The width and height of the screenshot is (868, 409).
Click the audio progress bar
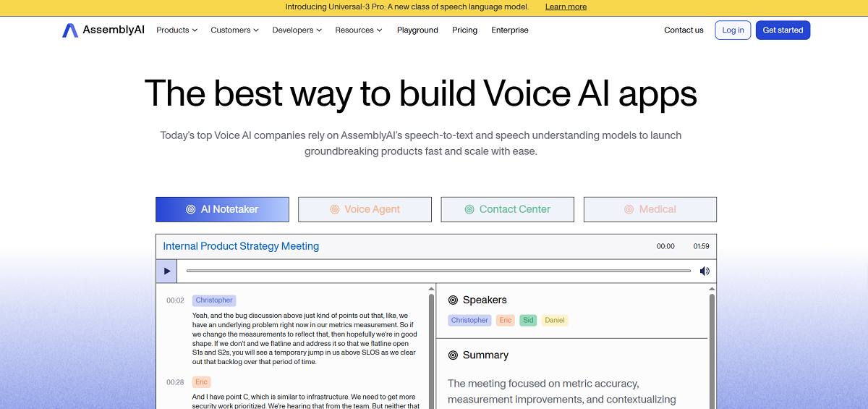438,271
